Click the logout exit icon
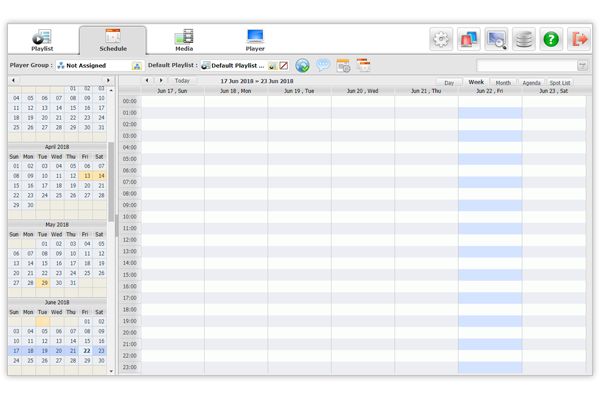This screenshot has width=600, height=400. [x=579, y=40]
